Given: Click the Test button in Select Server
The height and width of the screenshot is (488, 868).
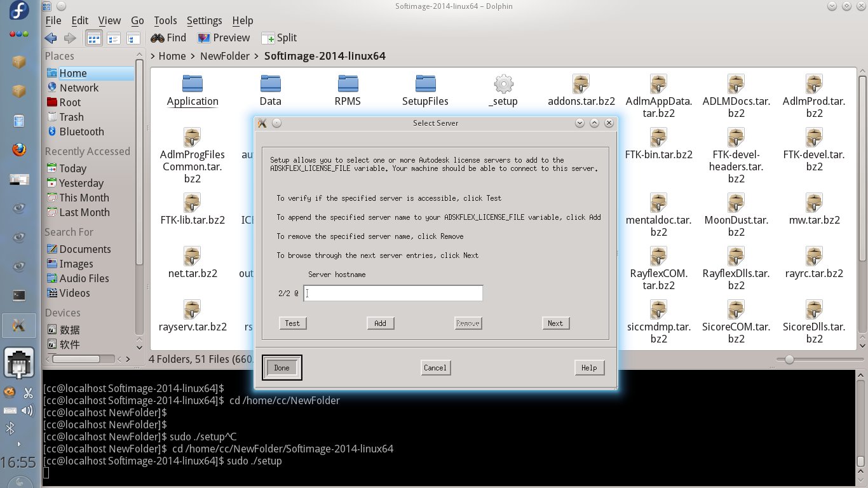Looking at the screenshot, I should tap(292, 323).
